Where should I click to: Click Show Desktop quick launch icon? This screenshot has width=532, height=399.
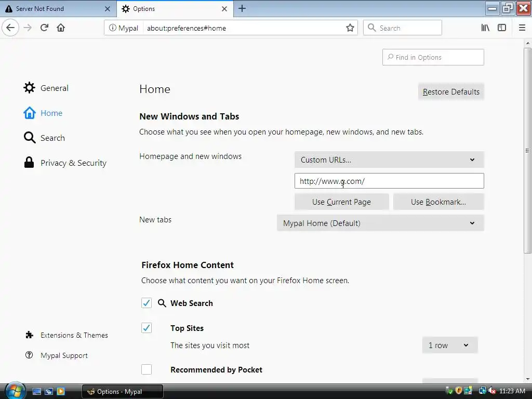point(37,391)
